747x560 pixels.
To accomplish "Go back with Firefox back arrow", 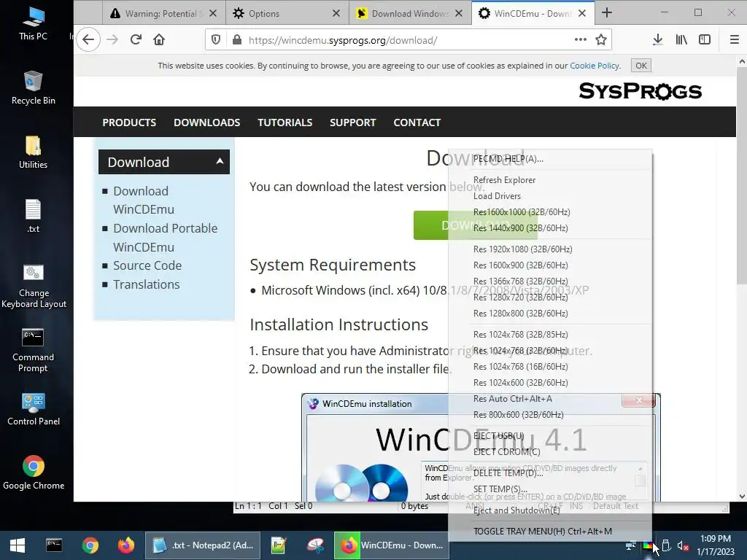I will (88, 39).
